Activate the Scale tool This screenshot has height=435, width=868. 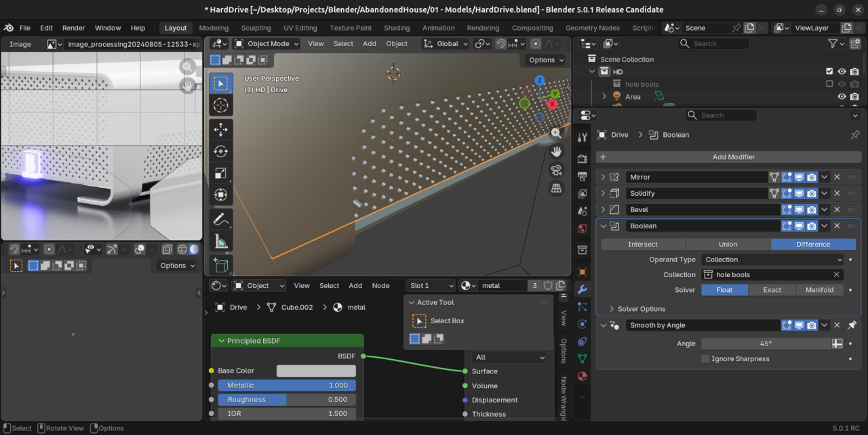click(x=220, y=173)
